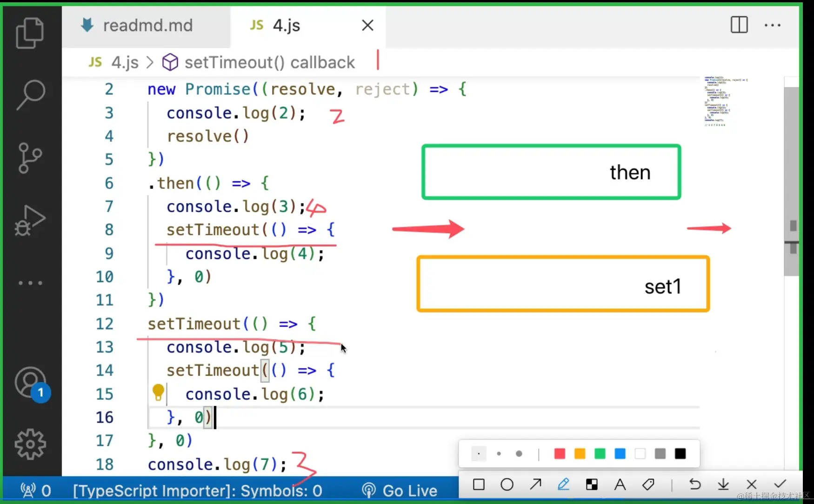Viewport: 814px width, 504px height.
Task: Open the Search view in activity bar
Action: pos(30,94)
